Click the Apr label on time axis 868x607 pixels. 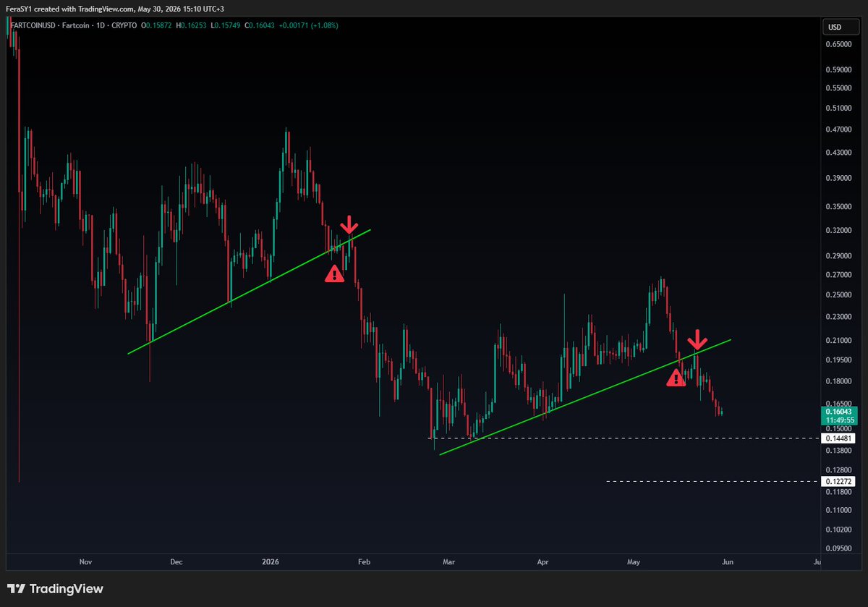[x=542, y=561]
